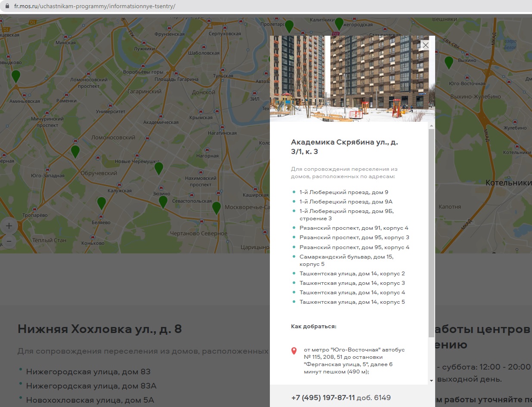
Task: Click the browser address bar URL
Action: click(x=95, y=7)
